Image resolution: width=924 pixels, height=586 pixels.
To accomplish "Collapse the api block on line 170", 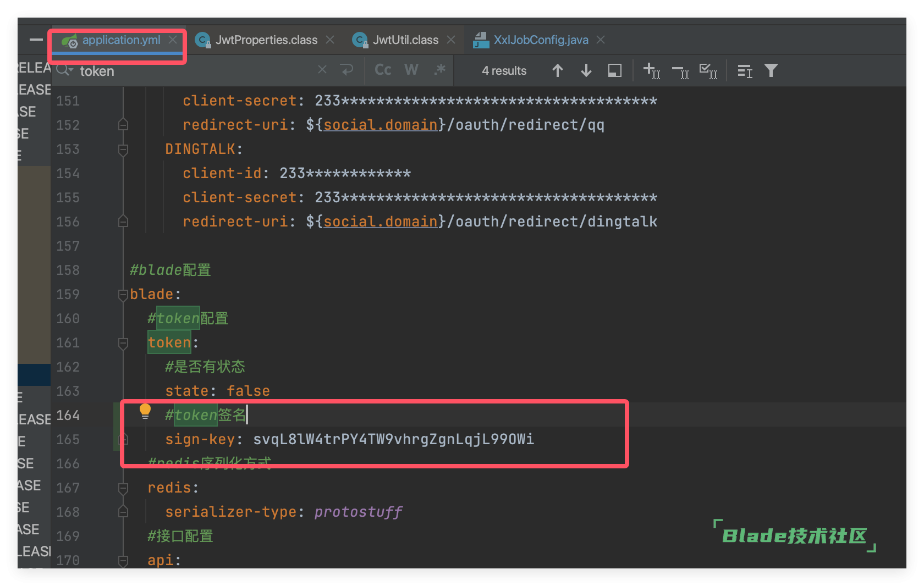I will point(123,561).
